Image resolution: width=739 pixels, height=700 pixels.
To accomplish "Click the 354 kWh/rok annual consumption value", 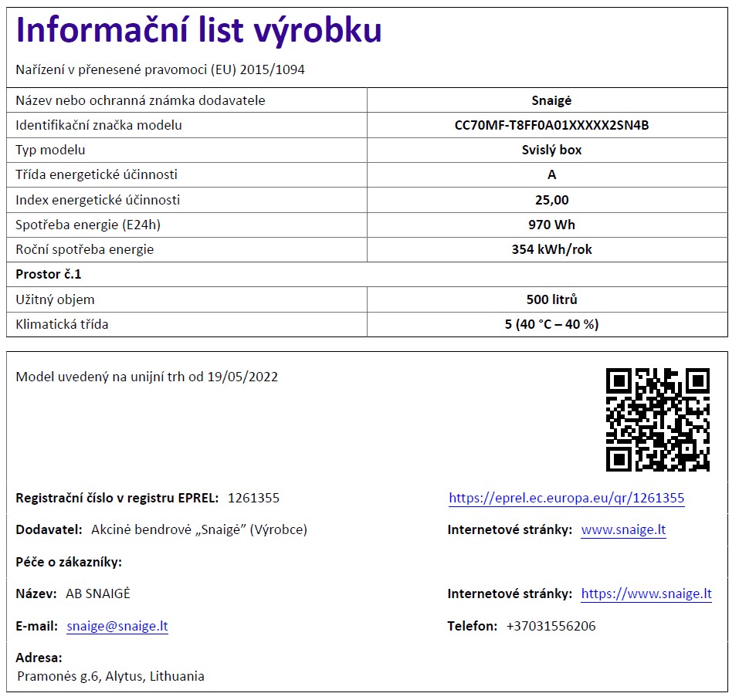I will 551,249.
